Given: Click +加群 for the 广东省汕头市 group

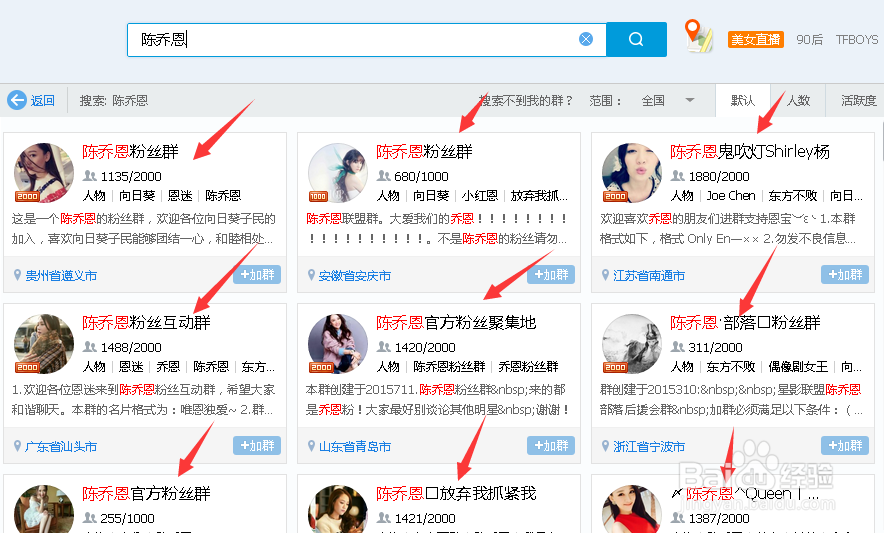Looking at the screenshot, I should pos(257,445).
